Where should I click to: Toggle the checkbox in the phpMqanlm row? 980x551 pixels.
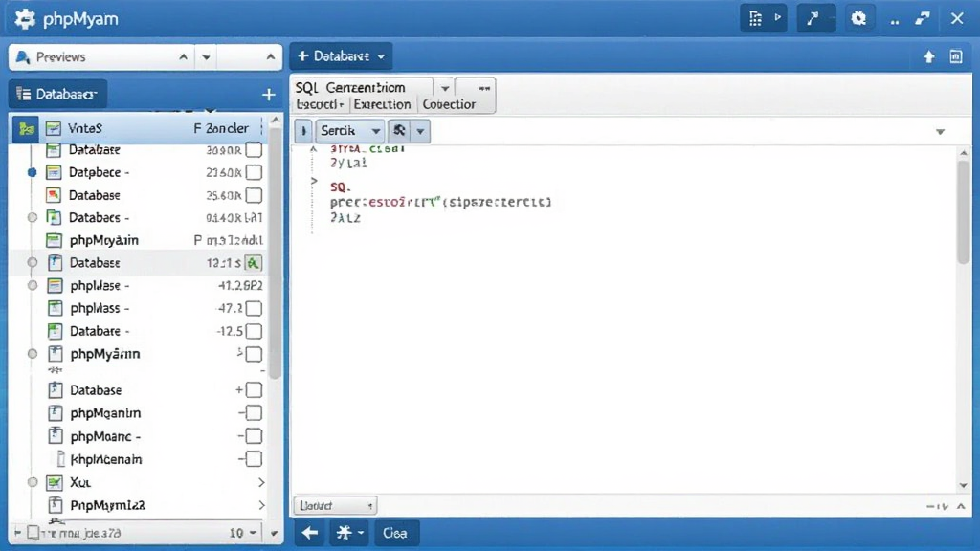254,413
